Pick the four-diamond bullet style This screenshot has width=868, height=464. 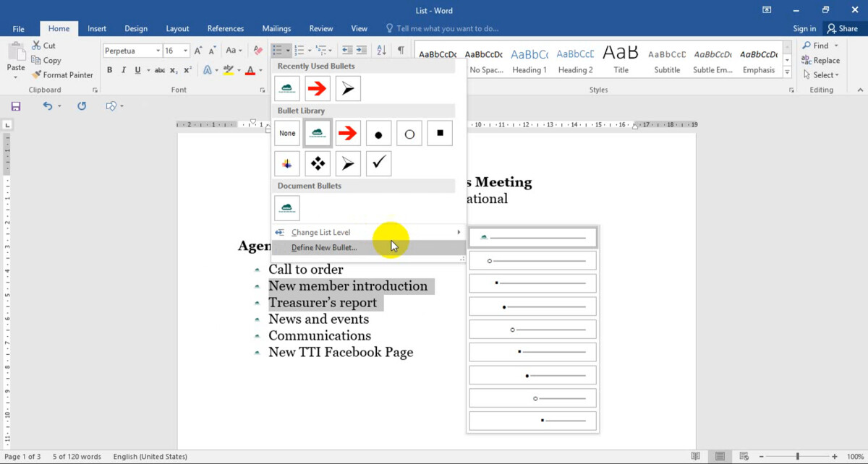coord(318,164)
